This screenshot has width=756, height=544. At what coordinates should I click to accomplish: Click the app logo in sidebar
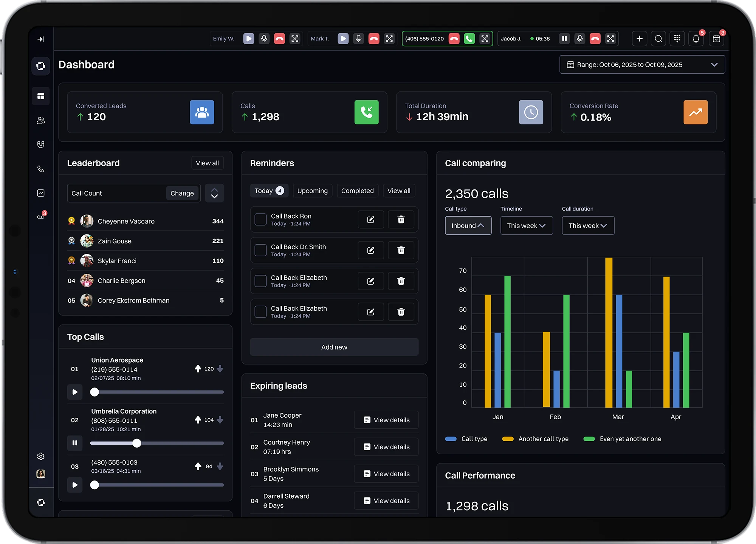[x=41, y=66]
